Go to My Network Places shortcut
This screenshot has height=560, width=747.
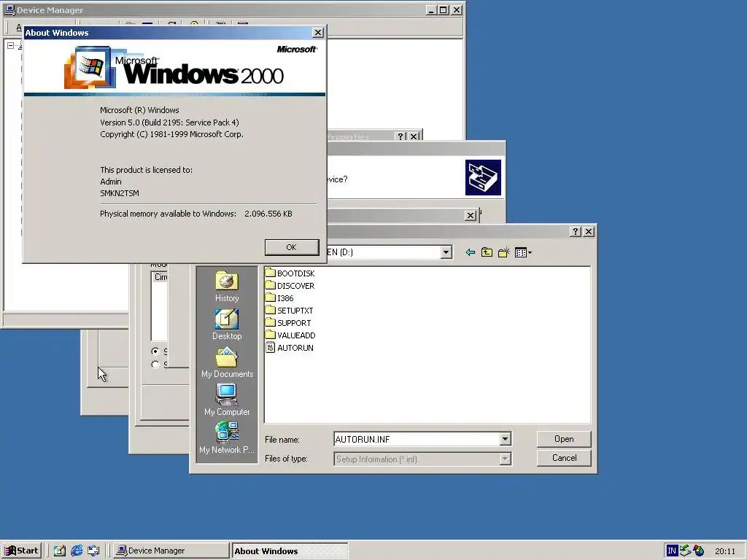coord(227,438)
